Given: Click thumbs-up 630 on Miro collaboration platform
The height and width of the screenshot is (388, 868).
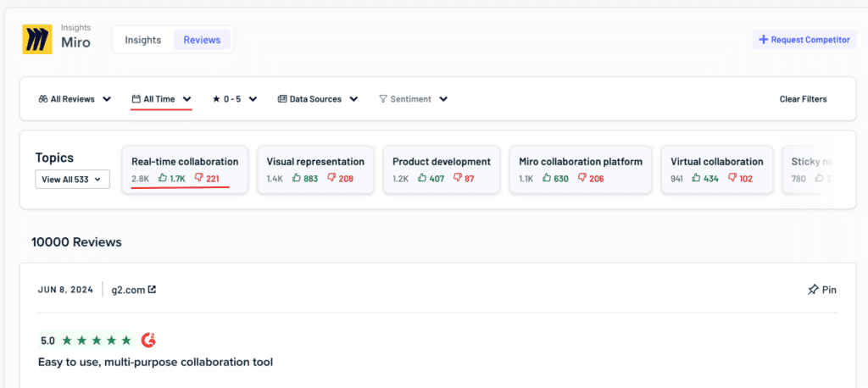Looking at the screenshot, I should point(555,178).
